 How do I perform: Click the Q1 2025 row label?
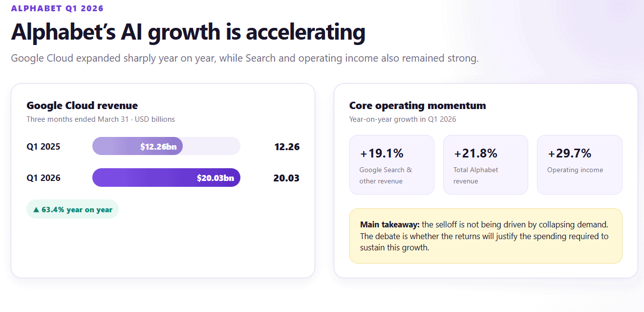43,146
